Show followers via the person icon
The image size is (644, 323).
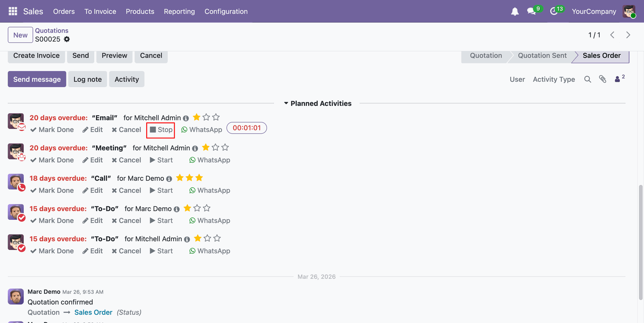(617, 79)
